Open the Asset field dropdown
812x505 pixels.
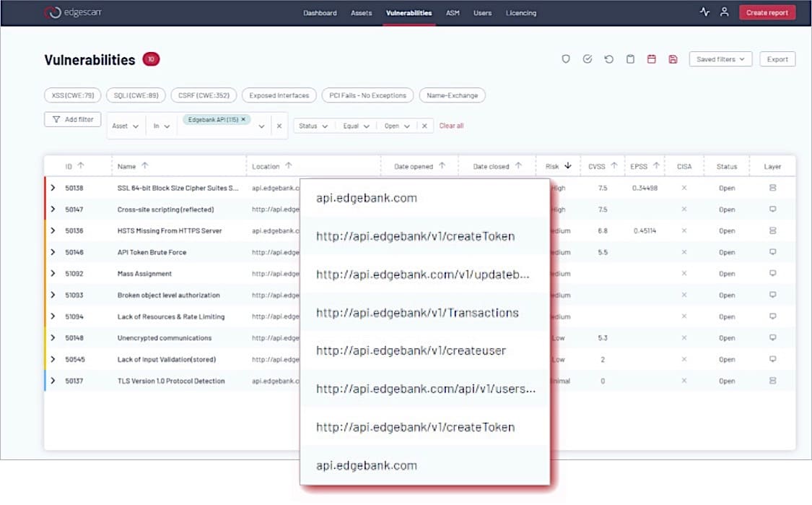[x=126, y=126]
